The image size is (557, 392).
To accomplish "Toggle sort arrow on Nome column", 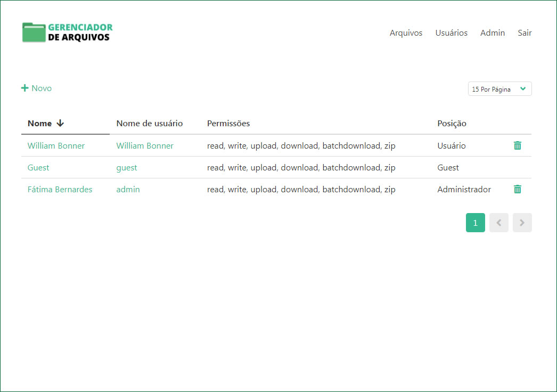I will (60, 124).
